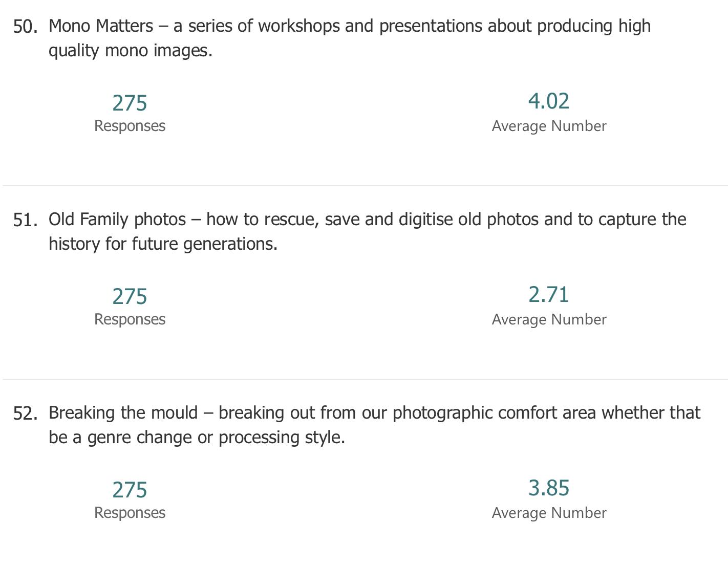Click Average Number label below 4.02

tap(549, 126)
